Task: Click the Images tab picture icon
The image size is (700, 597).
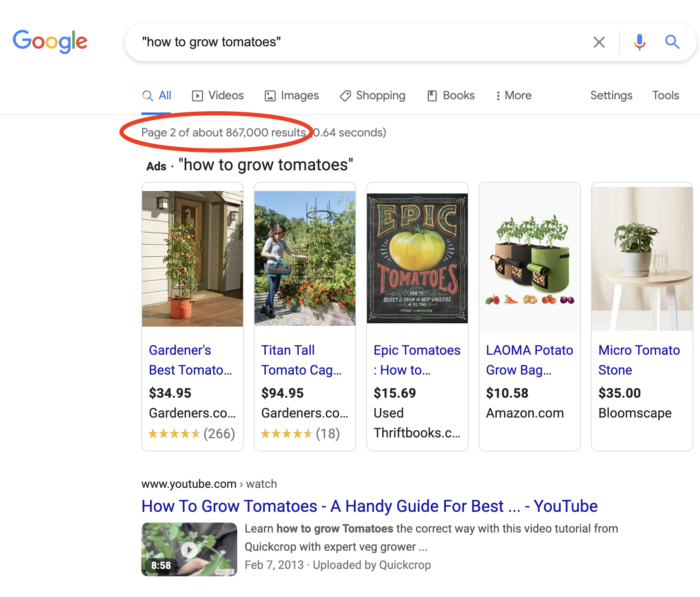Action: click(x=270, y=96)
